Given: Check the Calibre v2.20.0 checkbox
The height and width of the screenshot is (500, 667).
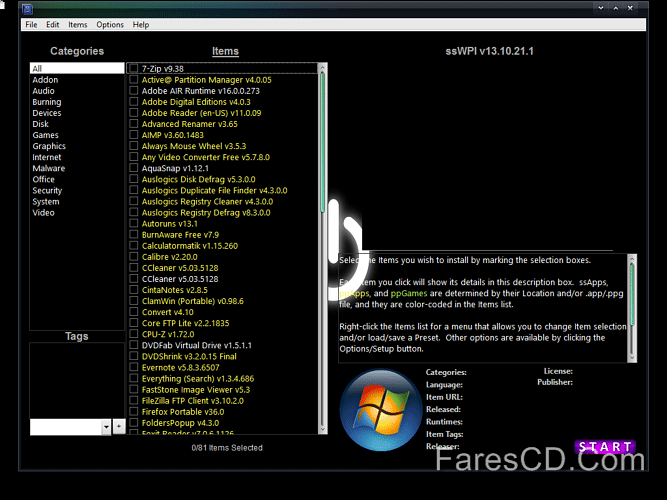Looking at the screenshot, I should (x=134, y=257).
